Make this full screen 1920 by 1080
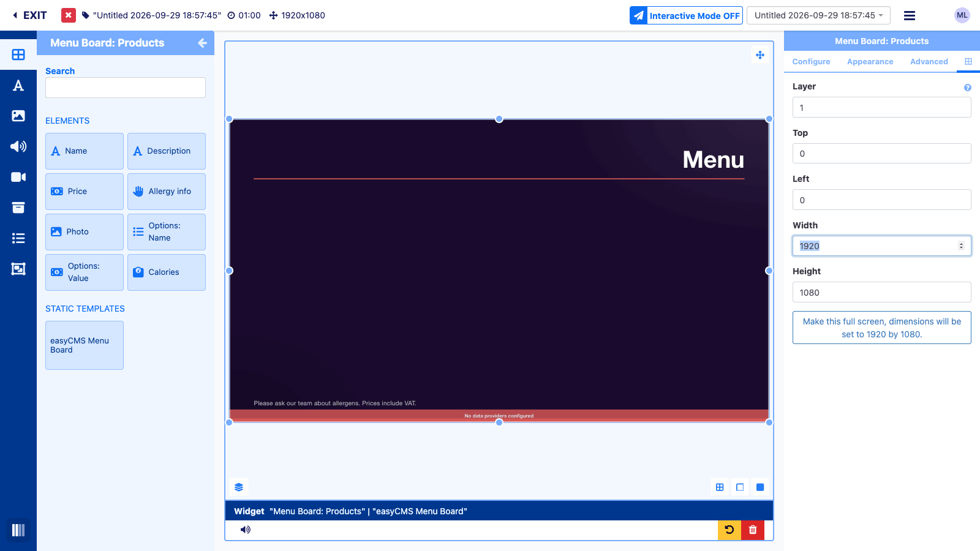The height and width of the screenshot is (551, 980). 882,328
